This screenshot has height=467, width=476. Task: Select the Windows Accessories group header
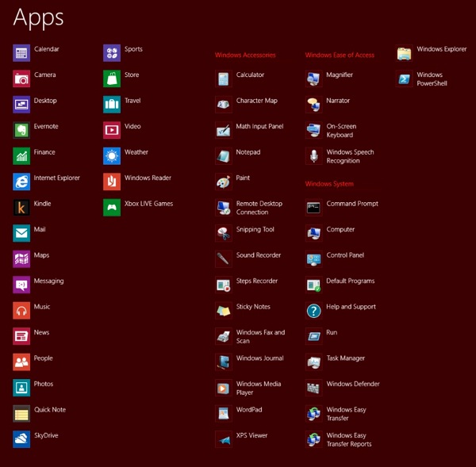[245, 56]
